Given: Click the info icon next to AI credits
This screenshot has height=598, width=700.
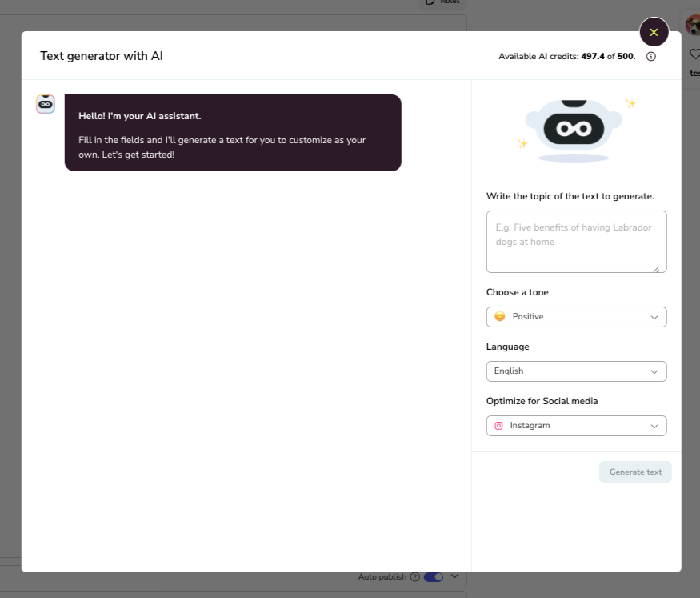Looking at the screenshot, I should (x=650, y=56).
